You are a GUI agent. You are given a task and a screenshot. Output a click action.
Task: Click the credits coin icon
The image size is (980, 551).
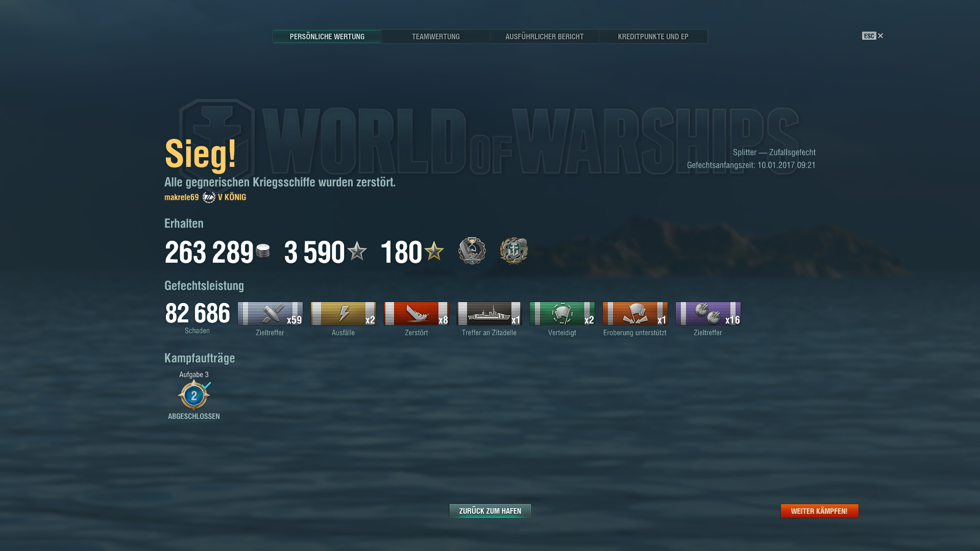[x=263, y=251]
